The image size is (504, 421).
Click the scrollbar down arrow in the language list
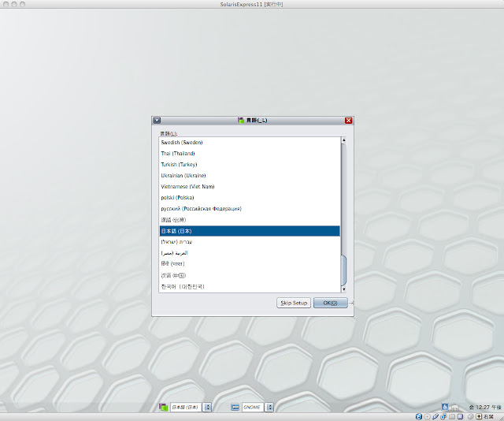(343, 289)
